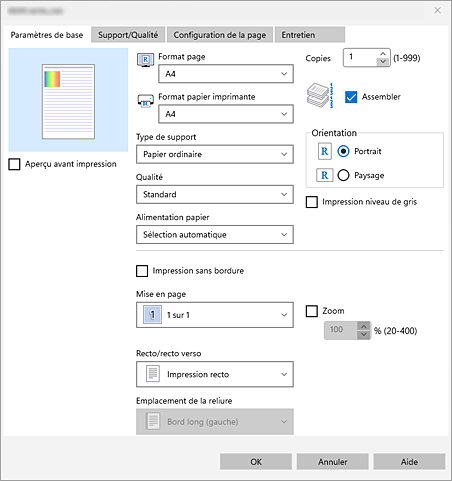Click the Format page monitor icon
The width and height of the screenshot is (452, 481).
(145, 60)
